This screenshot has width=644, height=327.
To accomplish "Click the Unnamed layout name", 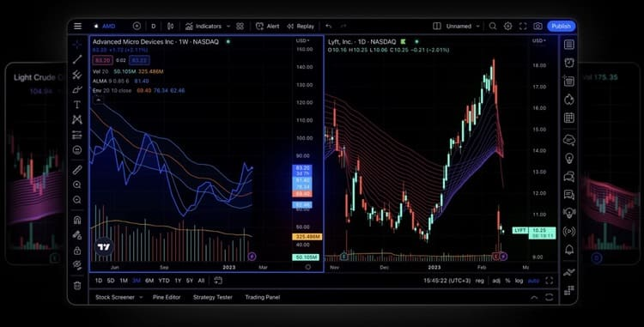I will pos(459,27).
